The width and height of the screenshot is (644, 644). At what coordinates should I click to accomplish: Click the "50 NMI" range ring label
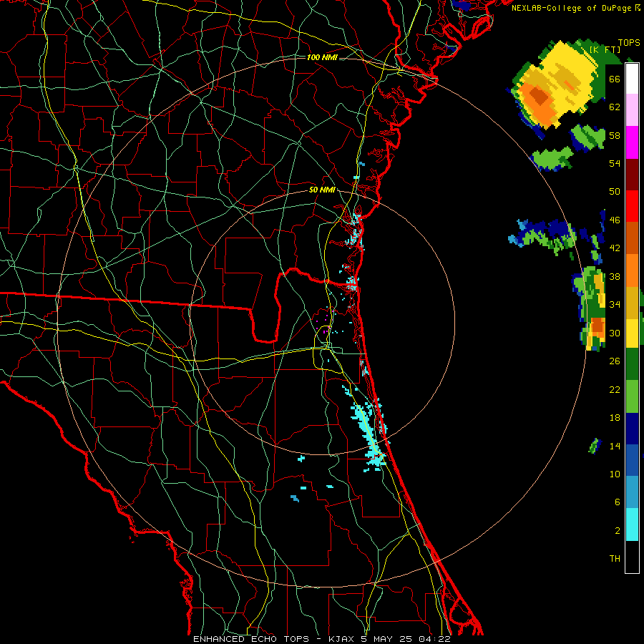322,190
